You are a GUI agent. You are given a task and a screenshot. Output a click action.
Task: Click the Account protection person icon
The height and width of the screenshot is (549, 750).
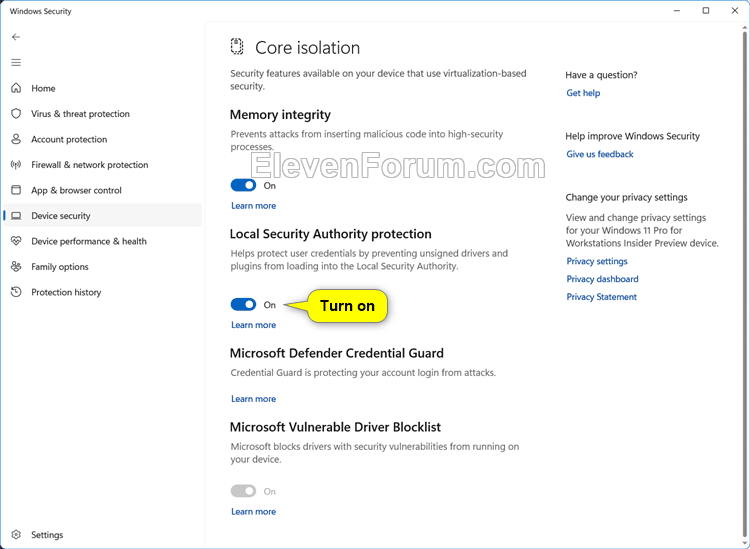(x=16, y=139)
